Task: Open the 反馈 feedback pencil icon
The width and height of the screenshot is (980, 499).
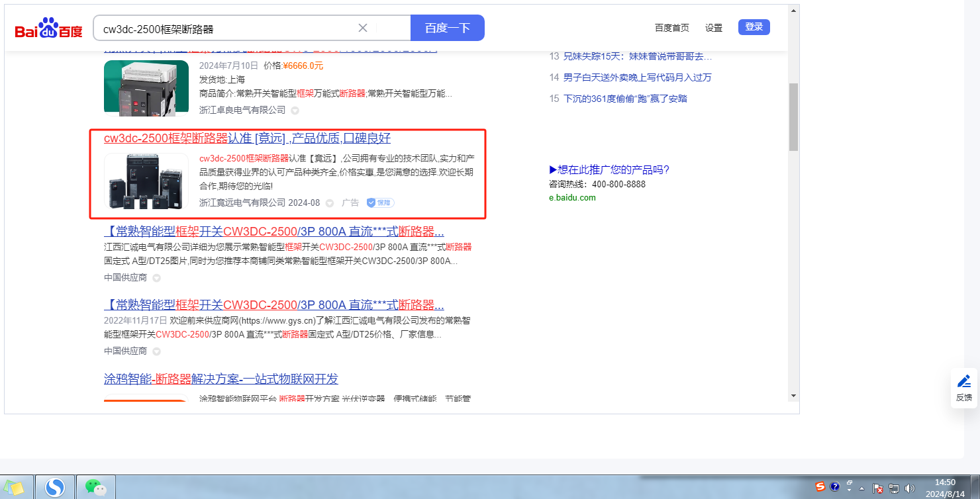Action: [963, 381]
